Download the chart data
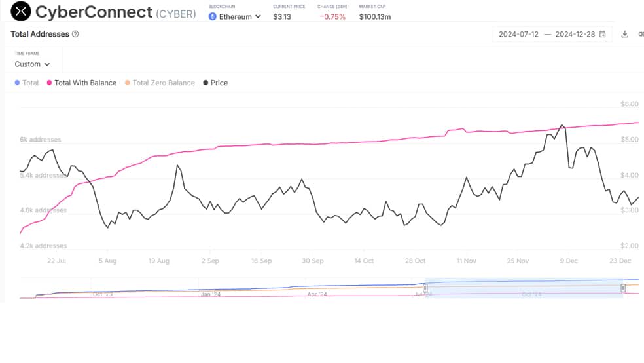Viewport: 644px width, 363px height. pyautogui.click(x=625, y=34)
